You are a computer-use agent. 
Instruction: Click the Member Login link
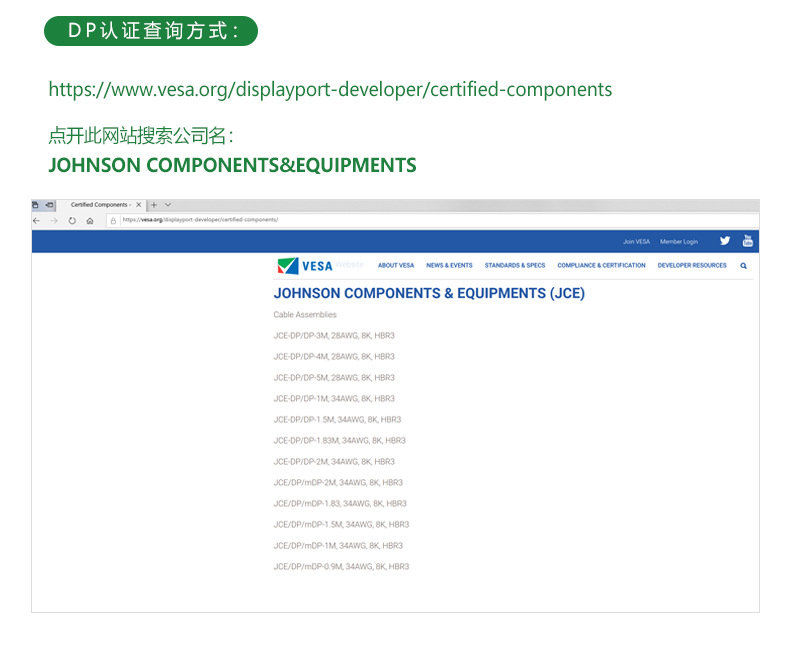tap(679, 242)
